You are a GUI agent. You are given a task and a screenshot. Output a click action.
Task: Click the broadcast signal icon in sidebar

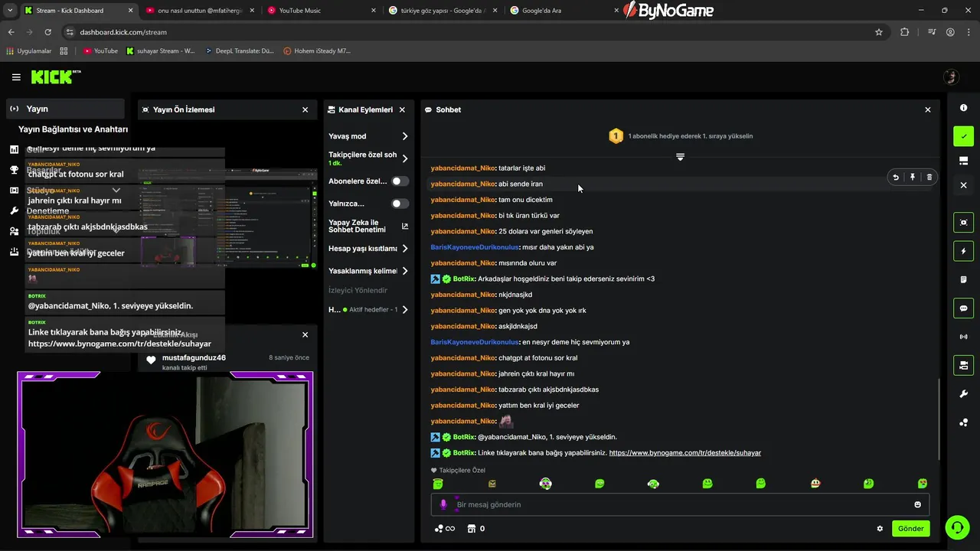964,337
